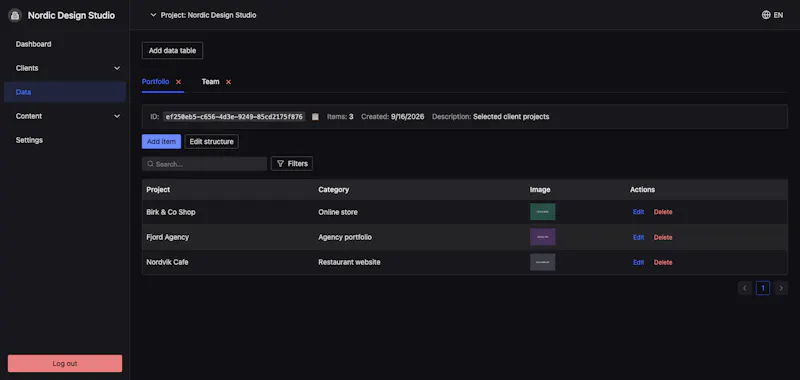Click the funnel icon in Filters
This screenshot has width=800, height=380.
280,164
